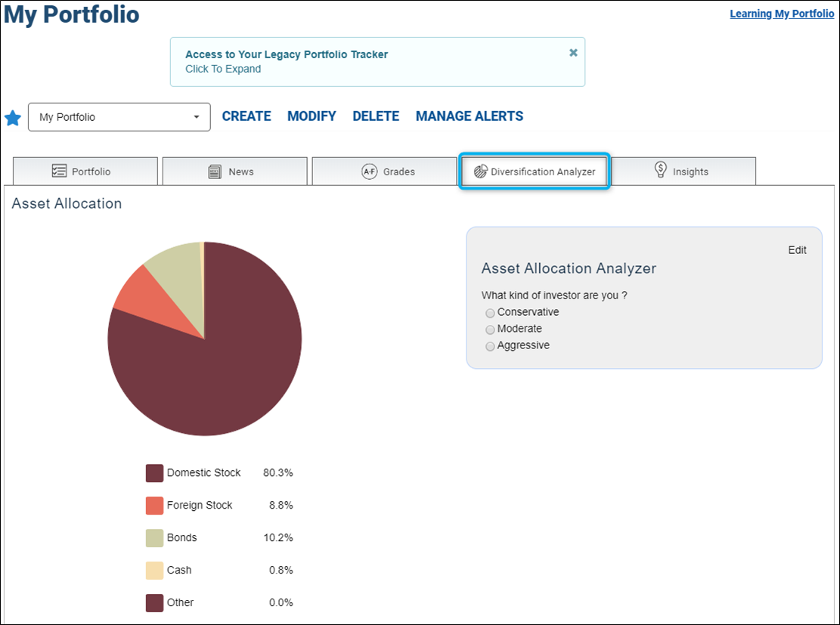Click Edit in Asset Allocation Analyzer
This screenshot has height=625, width=840.
click(797, 250)
